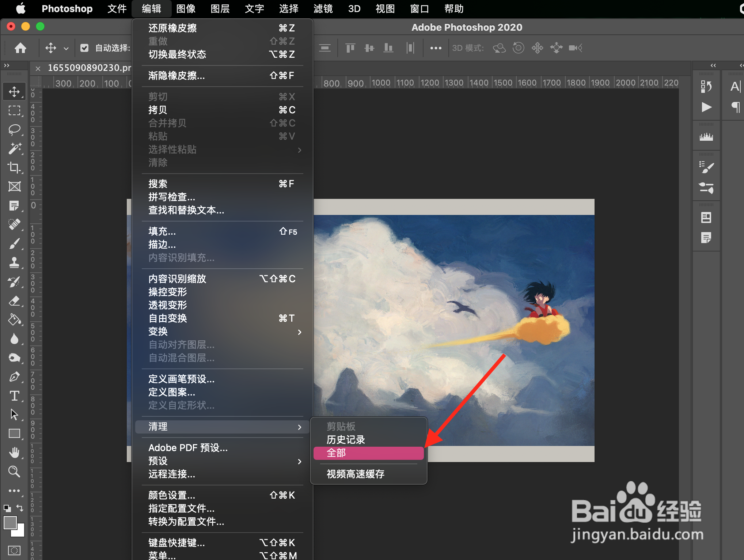Choose 全部 (All) in Purge submenu

(x=368, y=453)
